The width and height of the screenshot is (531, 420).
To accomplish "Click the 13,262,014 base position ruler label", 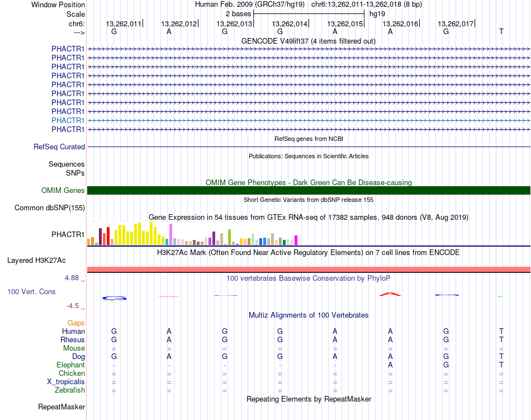I will [290, 23].
